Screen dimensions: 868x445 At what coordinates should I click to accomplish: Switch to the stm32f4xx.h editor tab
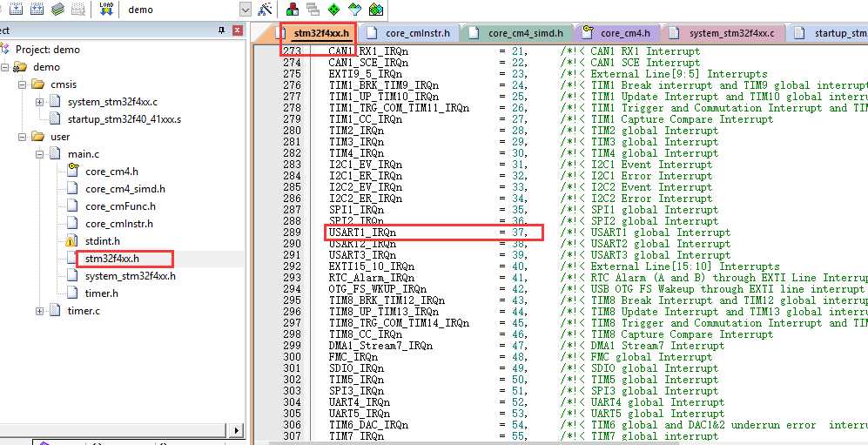click(321, 33)
